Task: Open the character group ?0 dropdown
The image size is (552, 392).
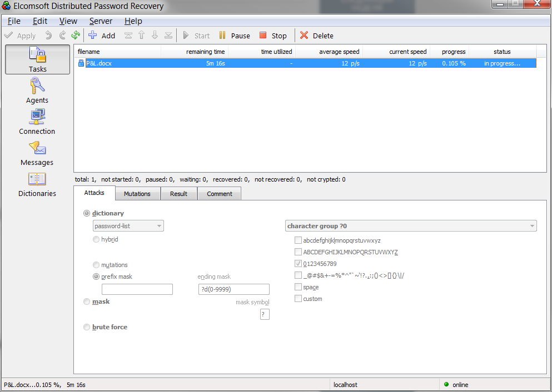Action: tap(411, 226)
